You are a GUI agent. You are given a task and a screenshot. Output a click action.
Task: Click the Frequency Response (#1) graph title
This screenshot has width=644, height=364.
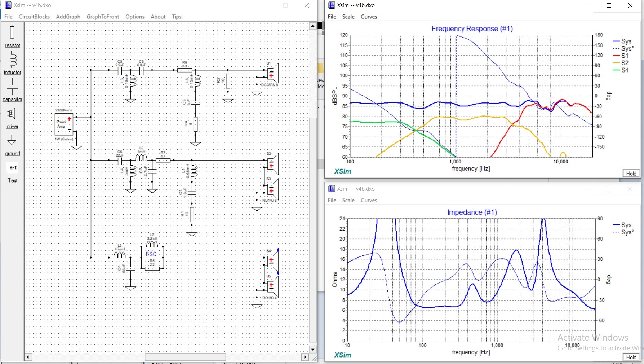472,28
